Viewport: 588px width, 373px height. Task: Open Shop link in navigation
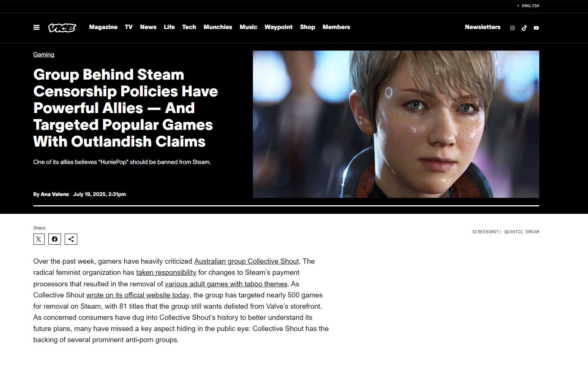click(308, 27)
